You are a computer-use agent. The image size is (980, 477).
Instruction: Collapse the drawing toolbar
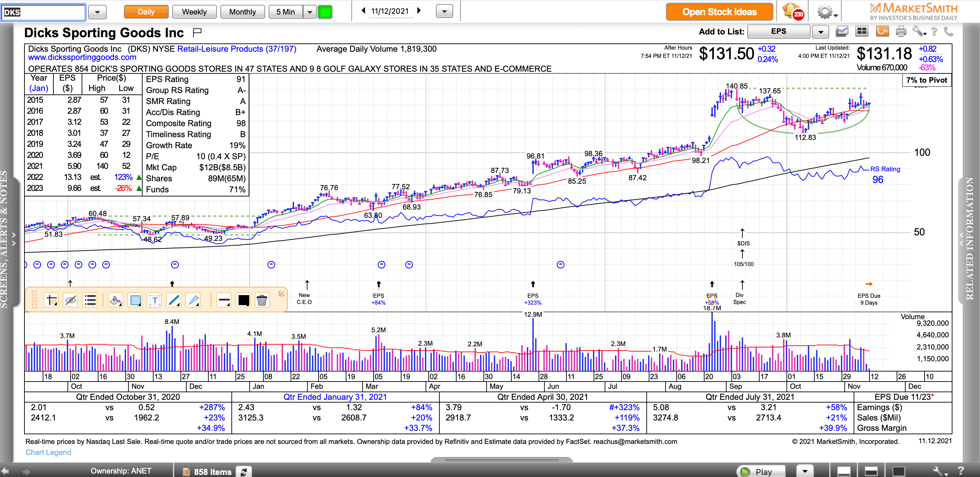(x=282, y=294)
